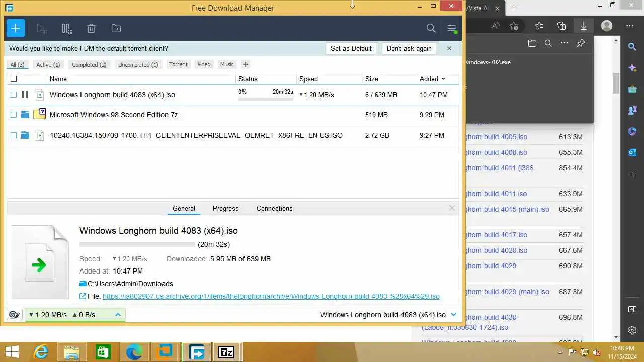
Task: Open more options in Edge downloads flyout
Action: click(565, 43)
